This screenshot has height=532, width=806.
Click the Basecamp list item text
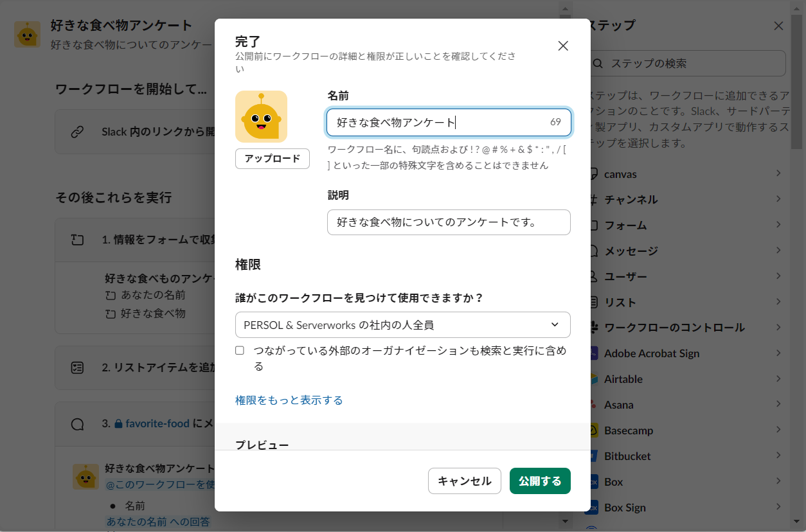[x=629, y=430]
